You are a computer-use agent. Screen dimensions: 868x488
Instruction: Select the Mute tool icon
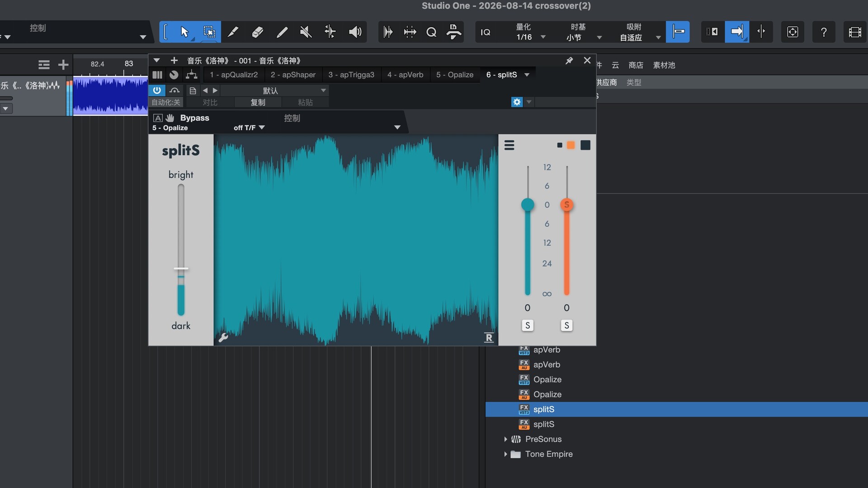306,32
